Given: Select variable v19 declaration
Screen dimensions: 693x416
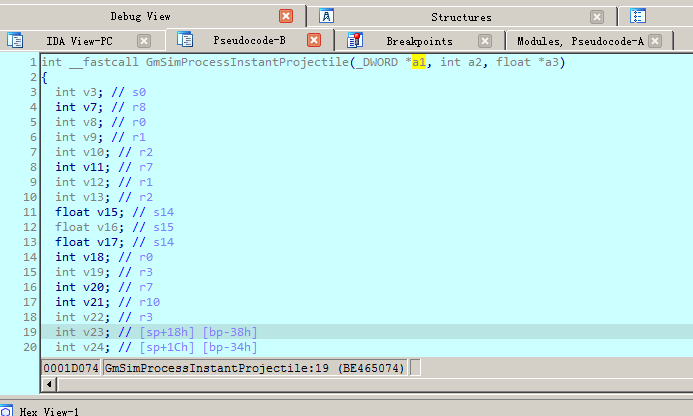Looking at the screenshot, I should pyautogui.click(x=93, y=272).
